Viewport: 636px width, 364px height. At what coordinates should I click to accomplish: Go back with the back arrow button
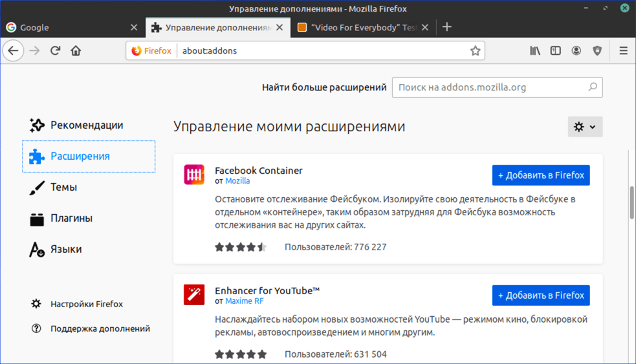14,50
